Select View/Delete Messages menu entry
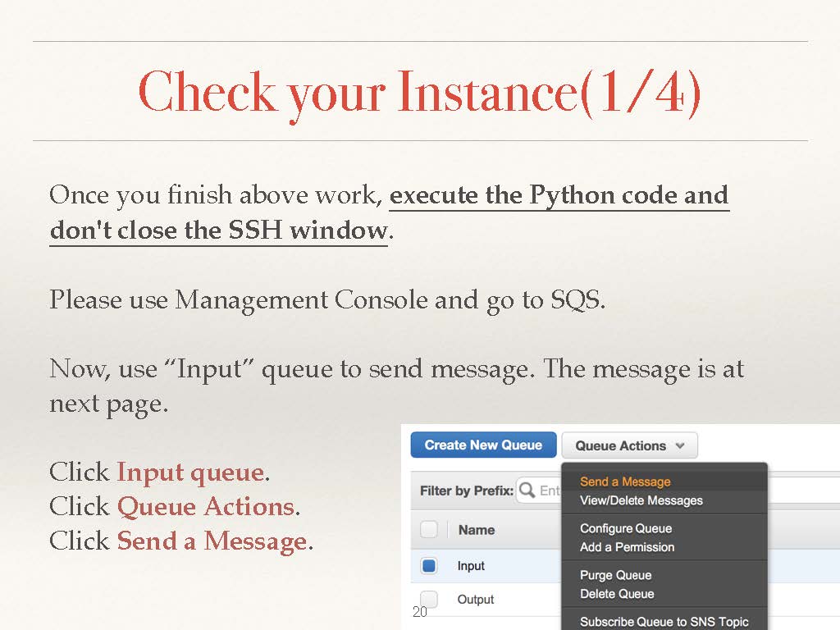The image size is (840, 630). pos(641,500)
